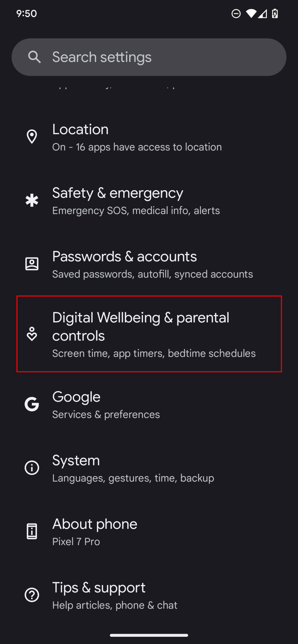The width and height of the screenshot is (298, 644).
Task: Open System settings entry
Action: (149, 468)
